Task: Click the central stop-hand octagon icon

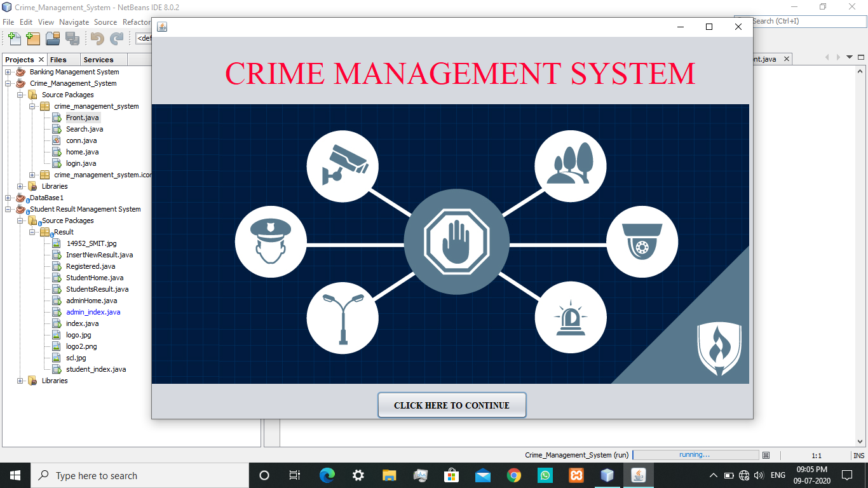Action: (x=457, y=242)
